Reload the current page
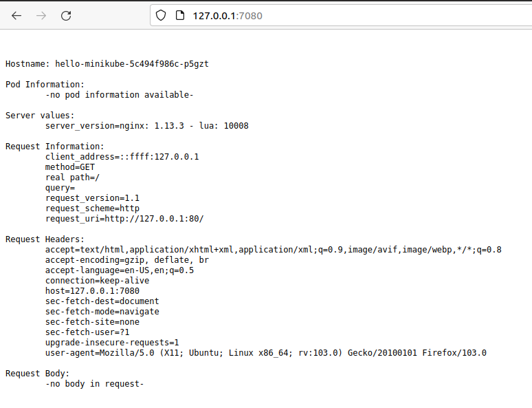 coord(66,15)
